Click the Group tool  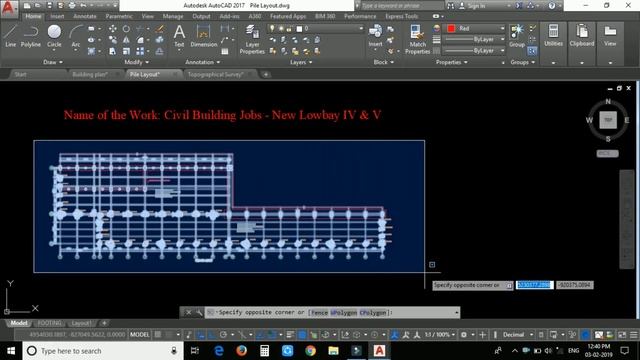pyautogui.click(x=517, y=36)
